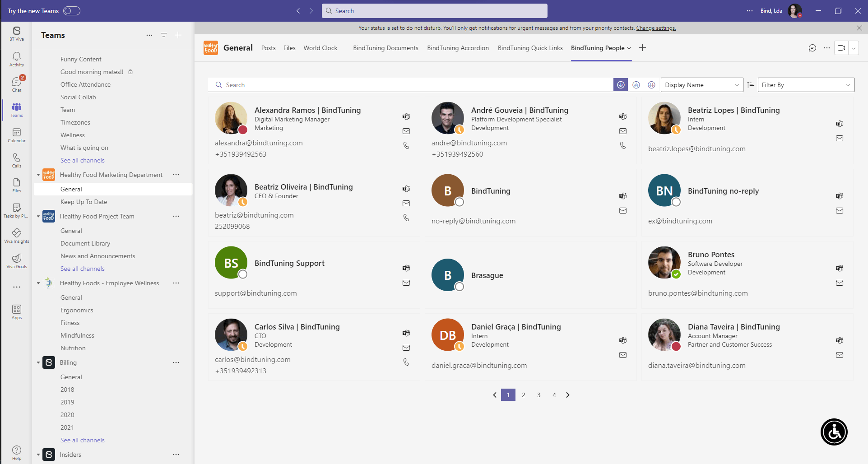
Task: Collapse Healthy Food Project Team
Action: (x=38, y=216)
